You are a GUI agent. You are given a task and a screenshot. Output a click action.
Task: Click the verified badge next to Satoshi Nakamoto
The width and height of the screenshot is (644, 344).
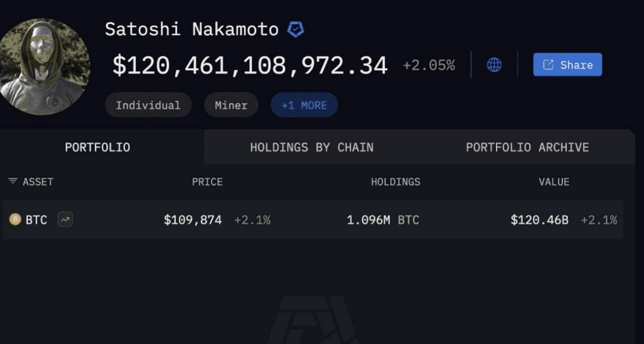click(x=295, y=30)
